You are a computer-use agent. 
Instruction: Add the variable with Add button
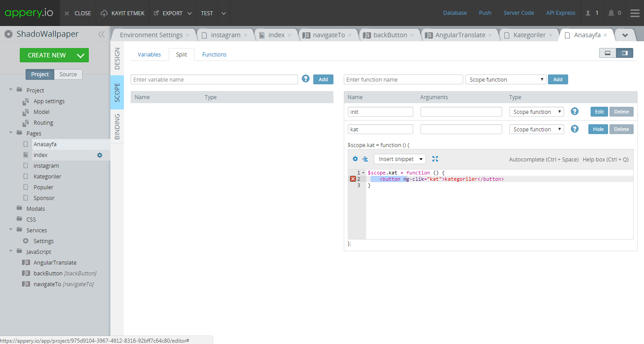tap(323, 79)
